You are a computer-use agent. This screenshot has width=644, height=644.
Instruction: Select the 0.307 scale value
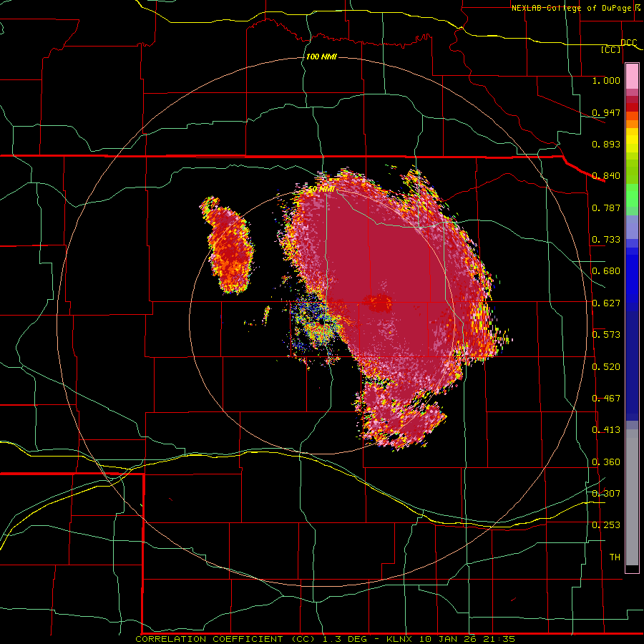[x=606, y=493]
